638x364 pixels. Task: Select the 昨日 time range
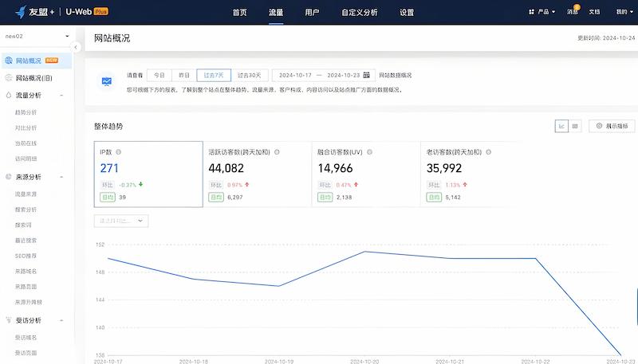184,75
